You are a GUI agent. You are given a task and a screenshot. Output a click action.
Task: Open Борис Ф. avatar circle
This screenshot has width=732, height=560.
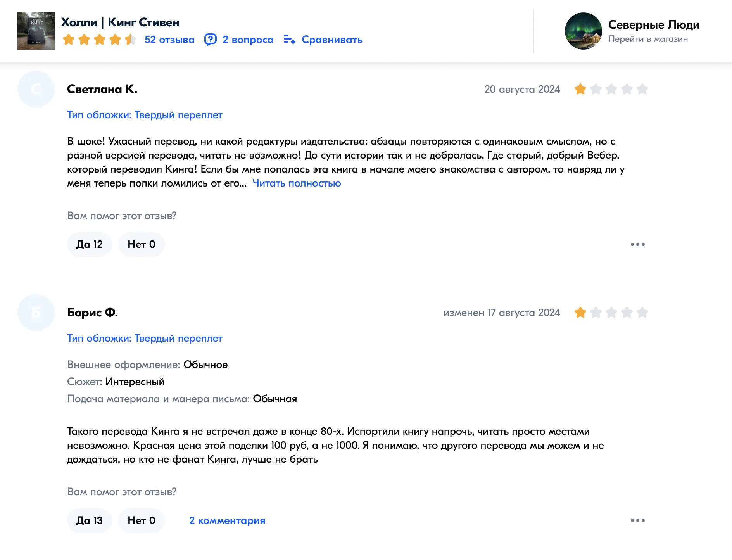pyautogui.click(x=36, y=313)
